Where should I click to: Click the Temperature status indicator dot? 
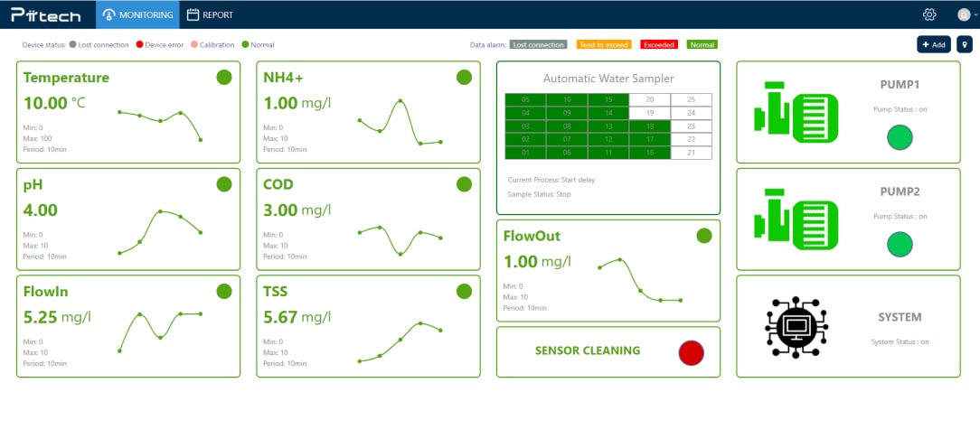[x=224, y=77]
